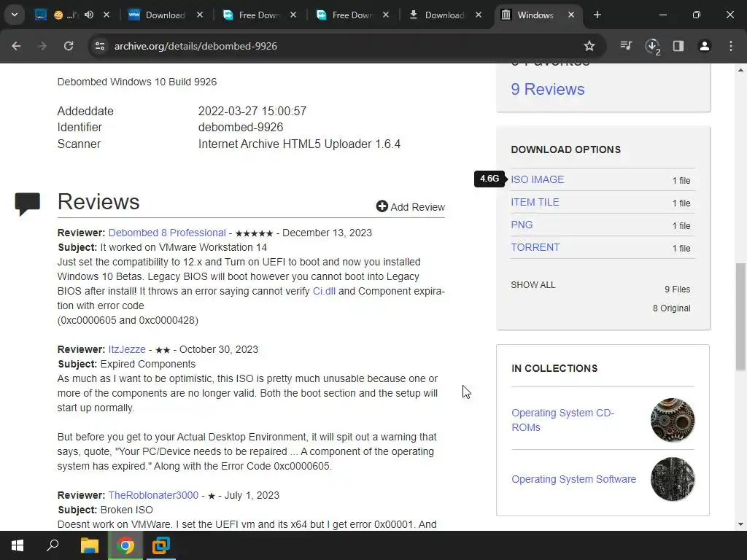747x560 pixels.
Task: Click the forward navigation arrow
Action: [x=42, y=46]
